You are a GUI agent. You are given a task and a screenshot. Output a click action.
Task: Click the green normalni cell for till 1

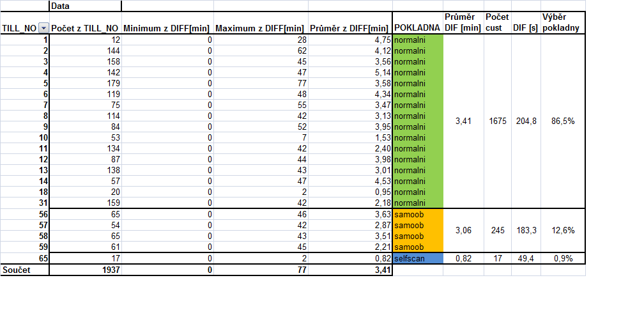coord(417,40)
